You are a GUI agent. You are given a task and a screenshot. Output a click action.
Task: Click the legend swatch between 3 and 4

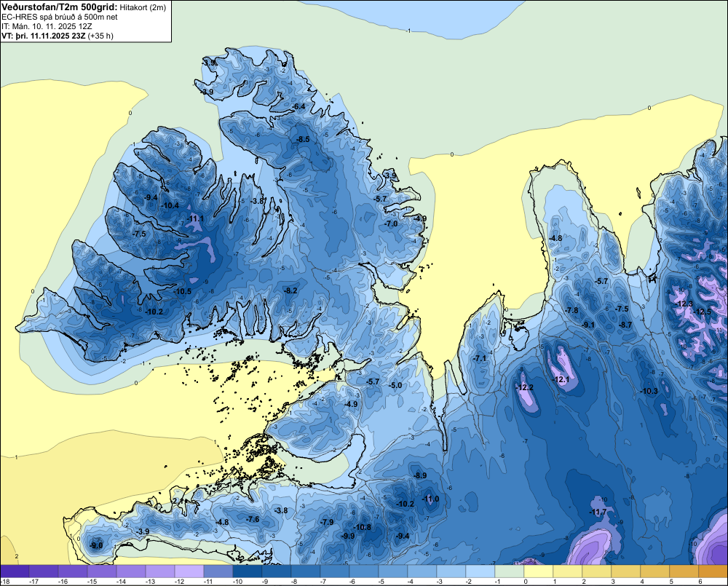(x=626, y=571)
